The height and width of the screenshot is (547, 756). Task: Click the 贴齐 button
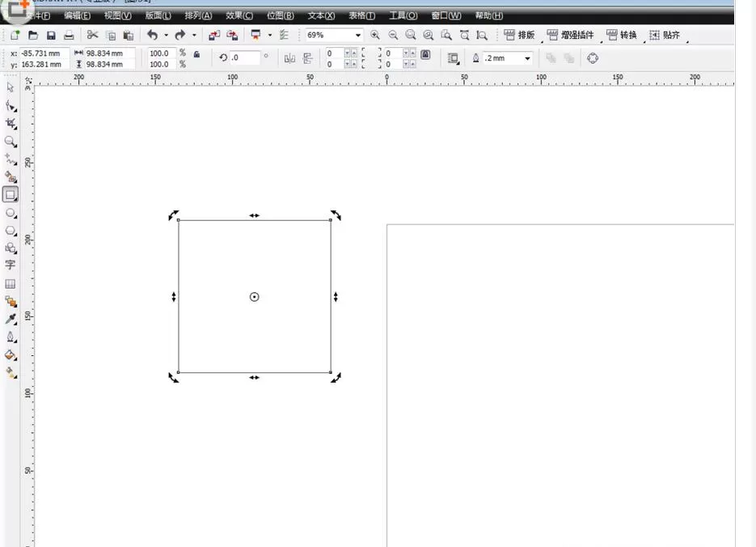(665, 35)
